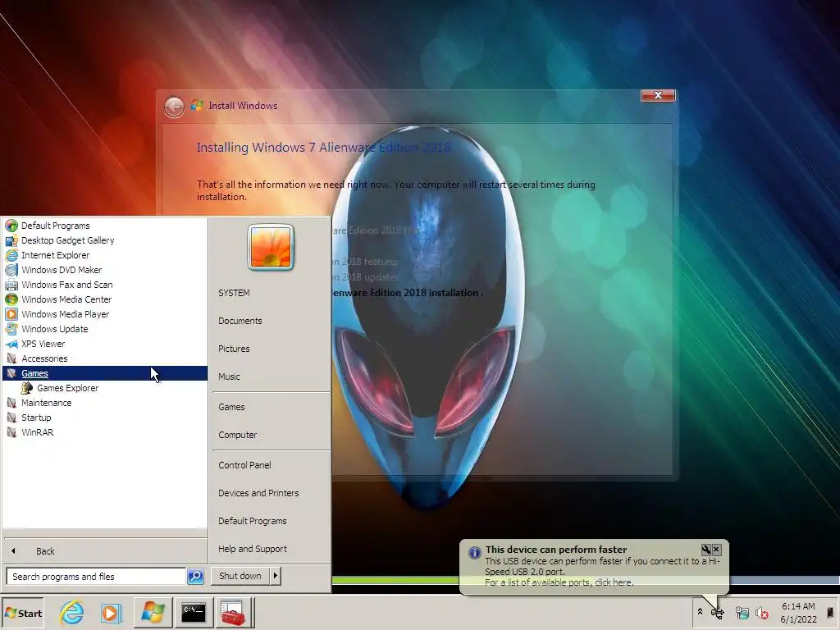Open the clock showing 6:14 AM
This screenshot has width=840, height=630.
pyautogui.click(x=798, y=613)
